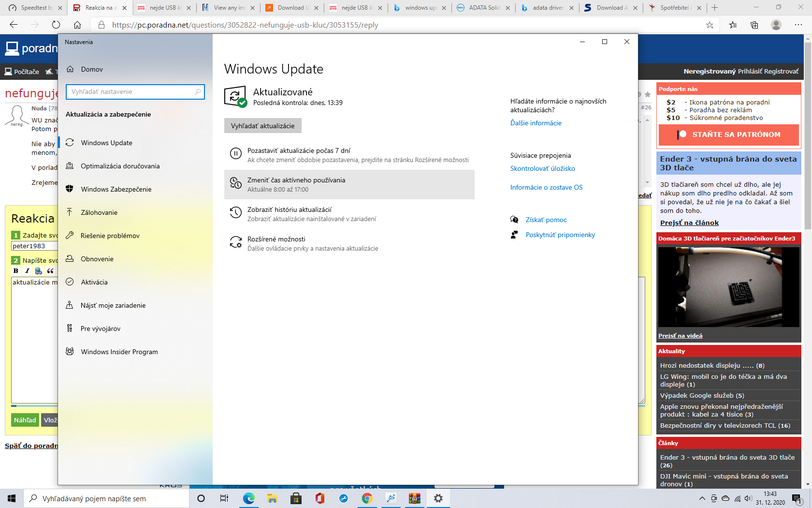
Task: Click Registrovať link on poradna page
Action: tap(781, 71)
